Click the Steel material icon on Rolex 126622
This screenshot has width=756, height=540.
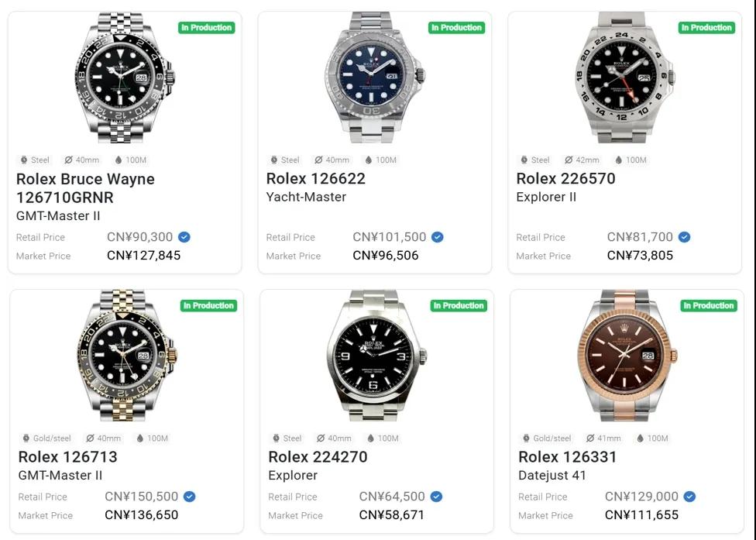click(274, 160)
